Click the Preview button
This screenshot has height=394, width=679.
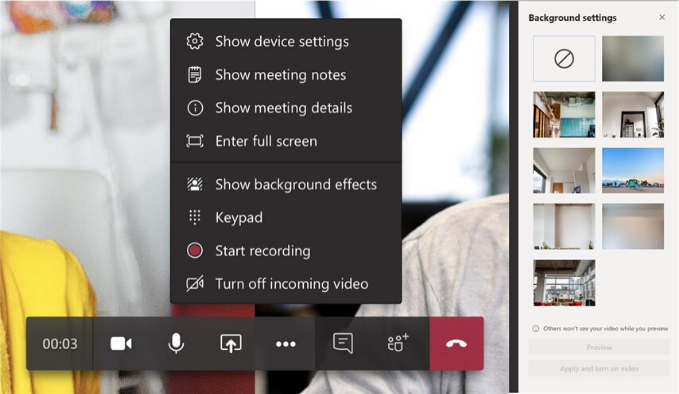pos(599,347)
